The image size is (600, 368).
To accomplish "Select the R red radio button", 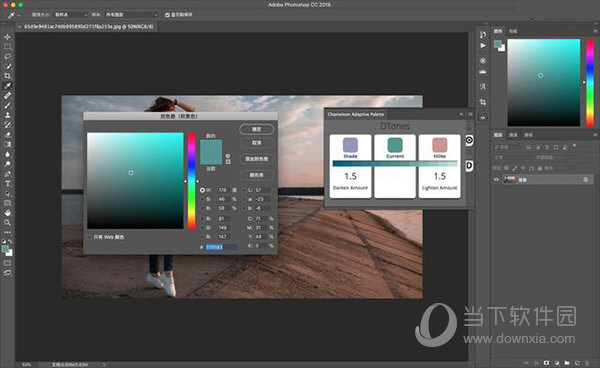I will pyautogui.click(x=202, y=218).
